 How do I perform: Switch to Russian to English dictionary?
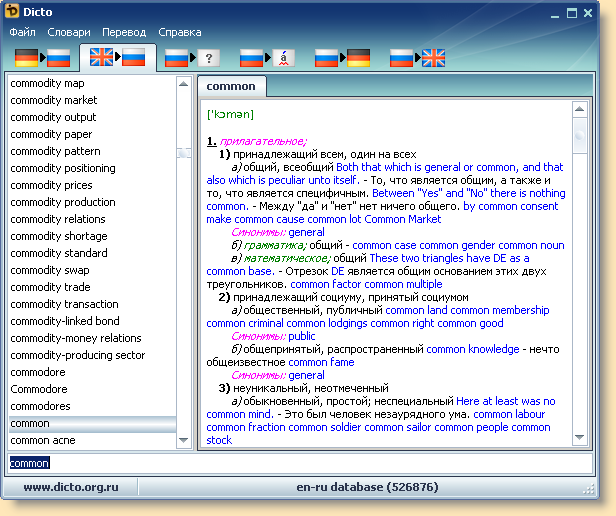[x=417, y=58]
